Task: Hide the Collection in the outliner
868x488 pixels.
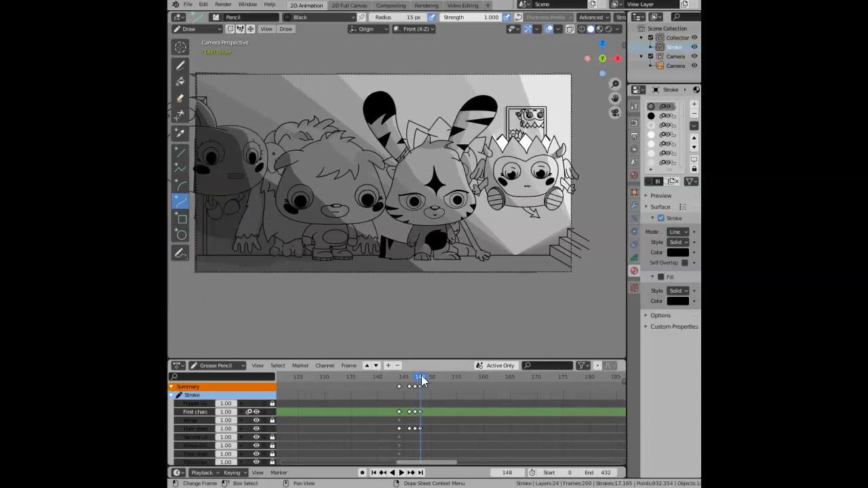Action: [694, 38]
